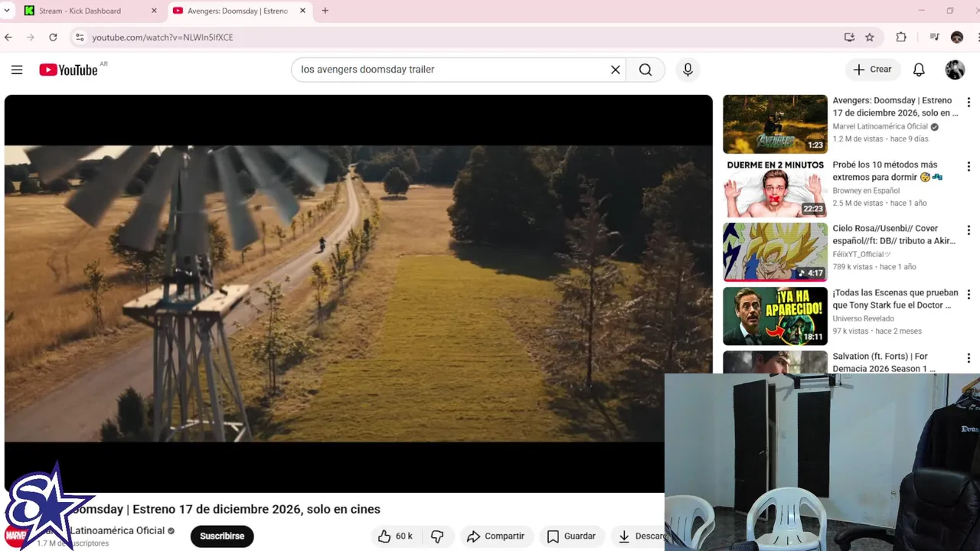Start voice search with the microphone

[688, 70]
